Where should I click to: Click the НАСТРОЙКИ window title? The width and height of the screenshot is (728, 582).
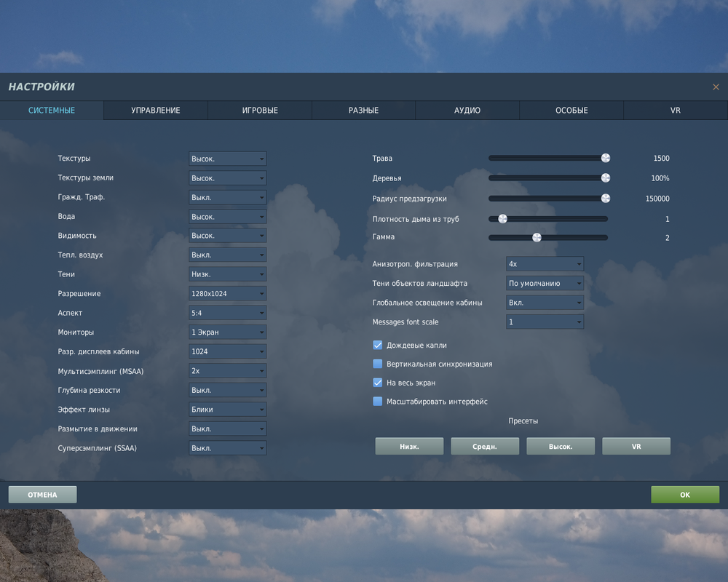41,87
